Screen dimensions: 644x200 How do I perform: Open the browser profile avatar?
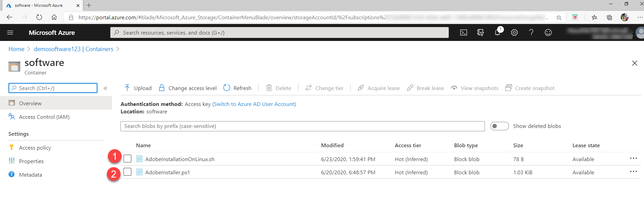pos(625,17)
